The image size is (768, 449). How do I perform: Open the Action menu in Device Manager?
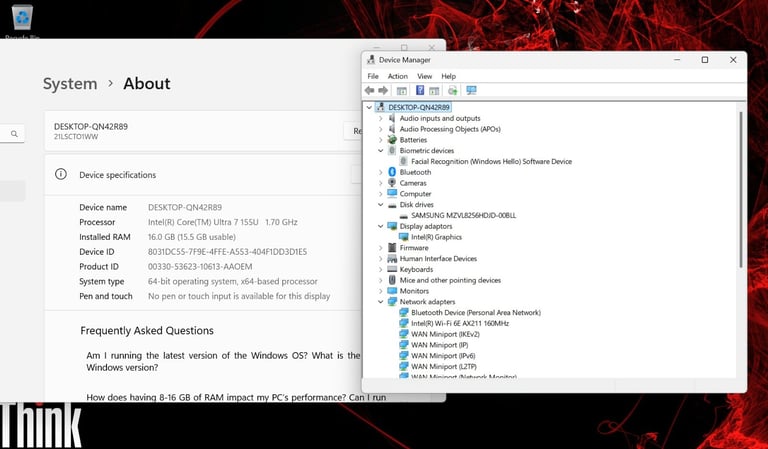(x=397, y=76)
